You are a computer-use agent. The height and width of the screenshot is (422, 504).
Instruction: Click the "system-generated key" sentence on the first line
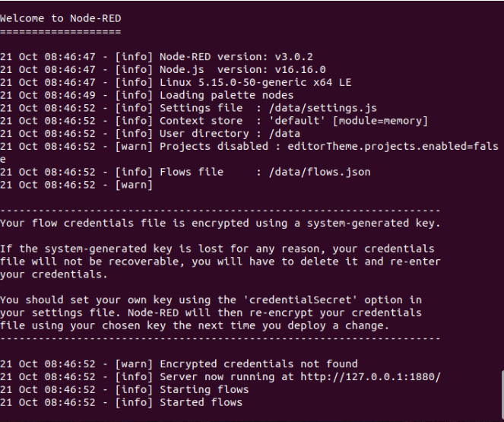[x=220, y=223]
